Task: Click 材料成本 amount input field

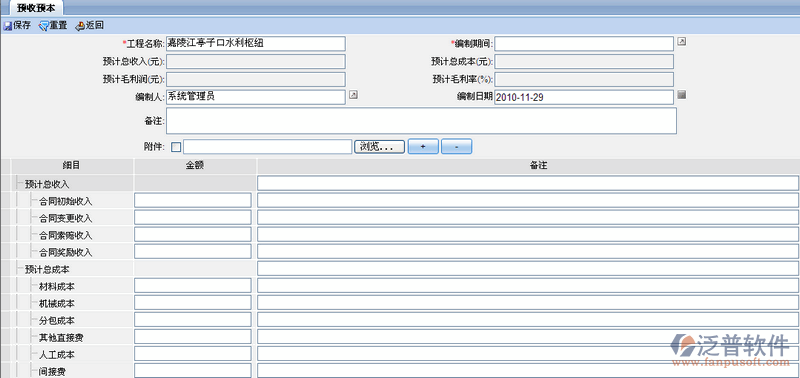Action: [193, 286]
